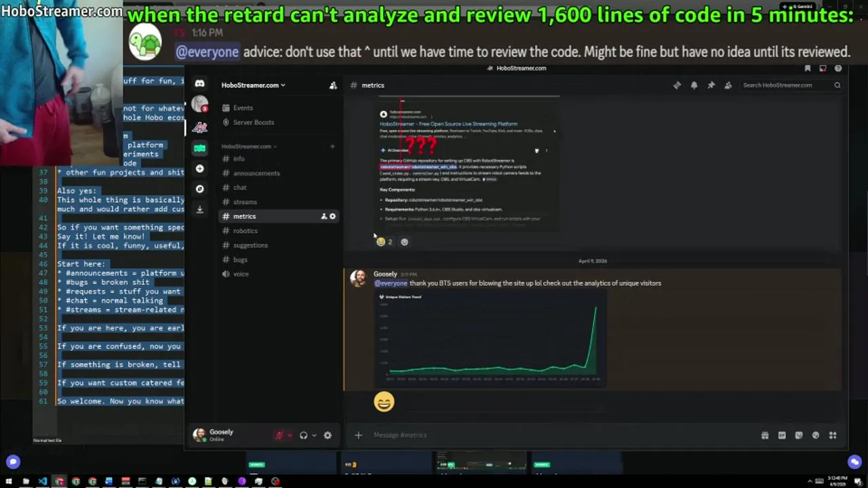Toggle notification bell for metrics channel

click(x=694, y=85)
